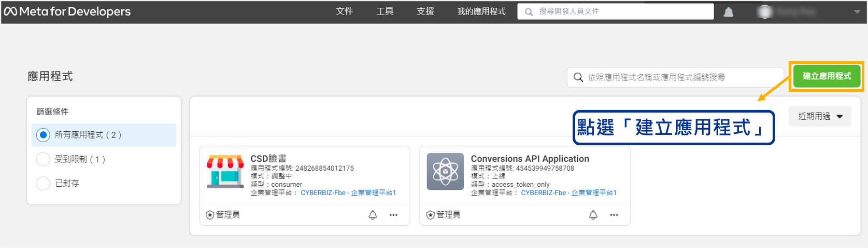Click the 模式 : 調整中 text

pyautogui.click(x=271, y=176)
